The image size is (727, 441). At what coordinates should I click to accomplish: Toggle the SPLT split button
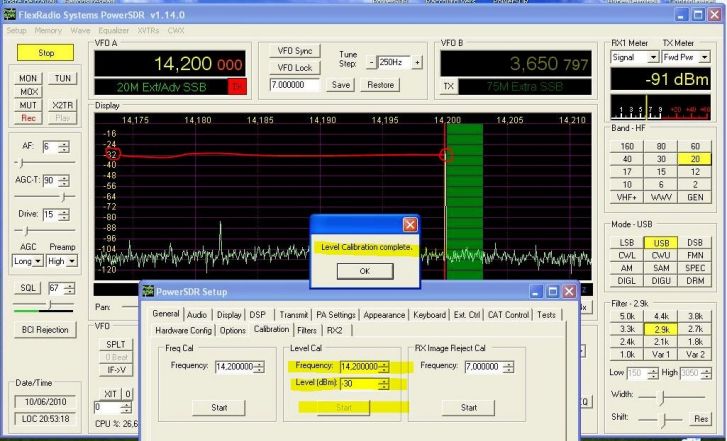point(116,345)
